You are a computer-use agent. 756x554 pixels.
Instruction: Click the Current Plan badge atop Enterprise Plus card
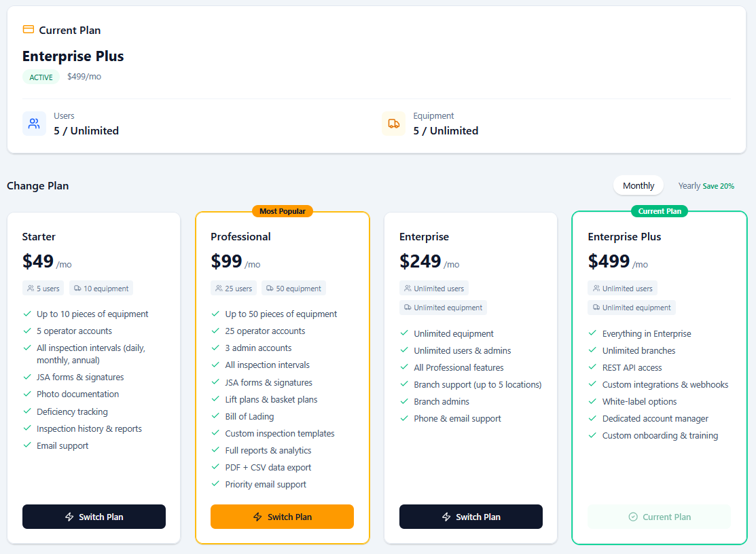click(659, 211)
